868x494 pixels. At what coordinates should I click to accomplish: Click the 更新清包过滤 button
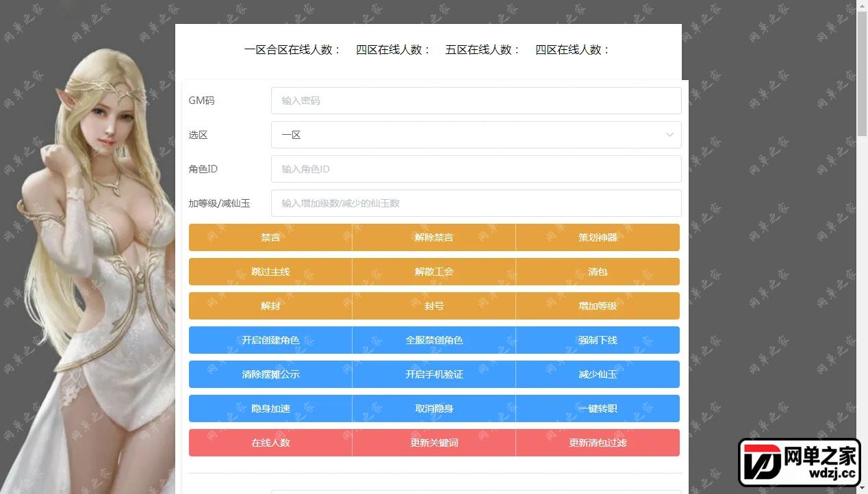pos(598,443)
